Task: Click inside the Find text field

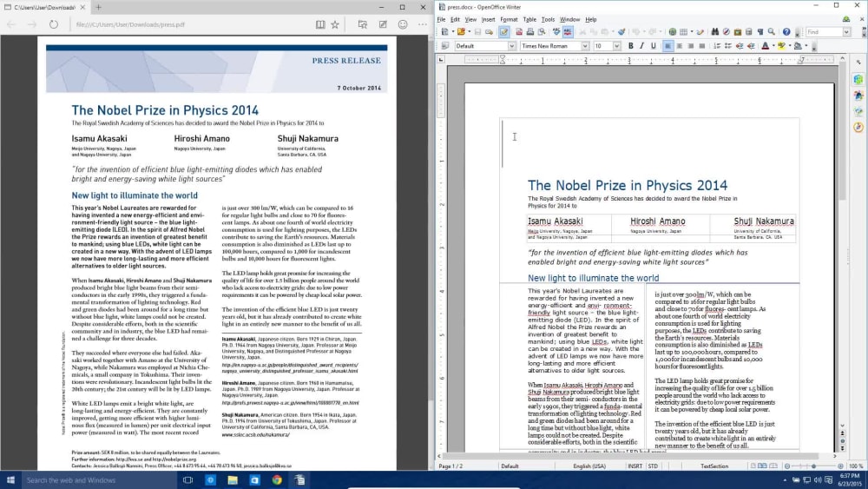Action: tap(825, 32)
